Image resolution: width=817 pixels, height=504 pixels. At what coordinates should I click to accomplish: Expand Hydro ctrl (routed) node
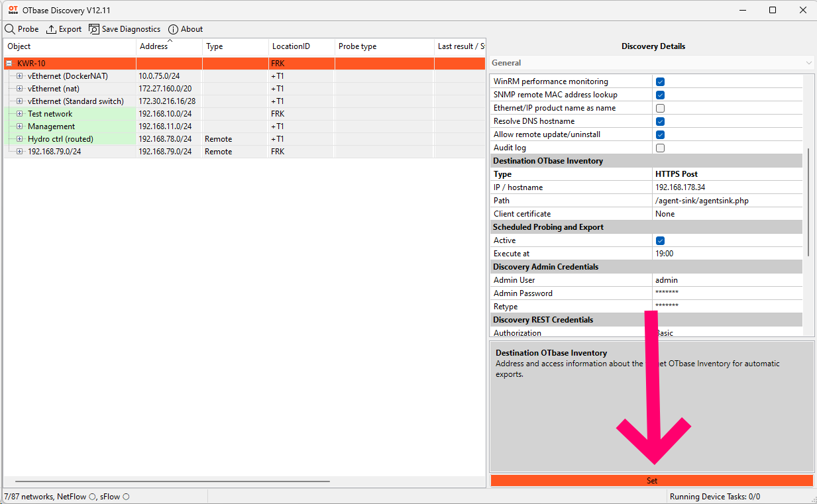click(x=20, y=139)
